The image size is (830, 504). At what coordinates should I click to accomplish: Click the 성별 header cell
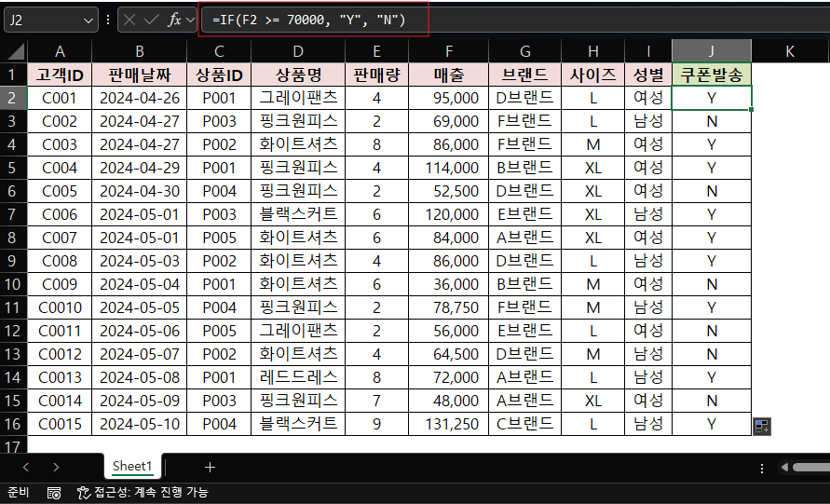648,75
